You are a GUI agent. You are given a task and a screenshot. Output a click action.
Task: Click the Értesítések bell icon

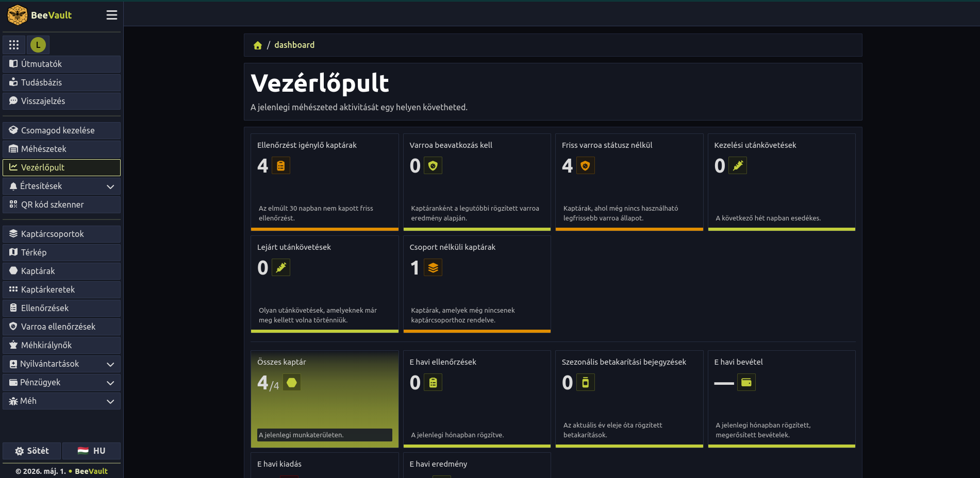coord(13,186)
